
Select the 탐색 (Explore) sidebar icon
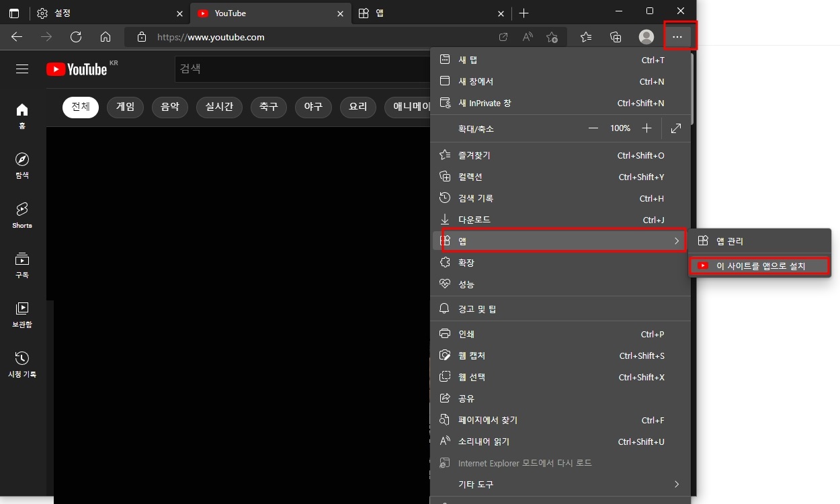pyautogui.click(x=22, y=163)
